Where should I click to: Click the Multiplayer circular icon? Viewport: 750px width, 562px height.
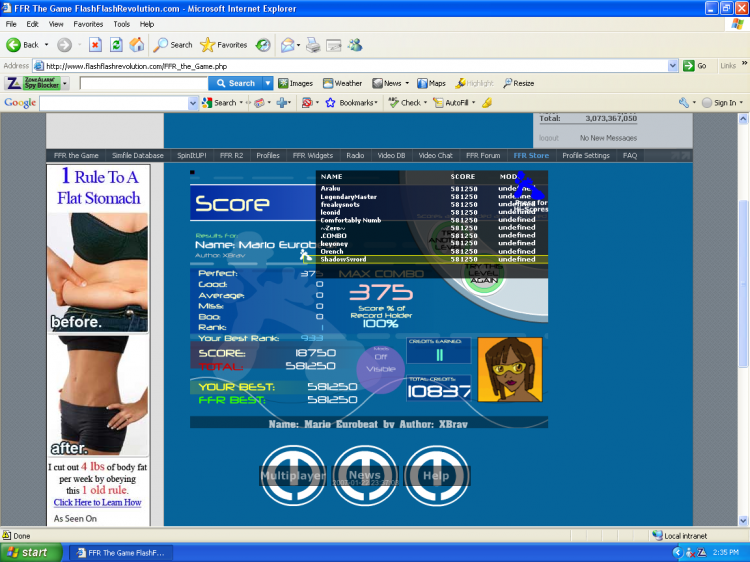tap(293, 475)
